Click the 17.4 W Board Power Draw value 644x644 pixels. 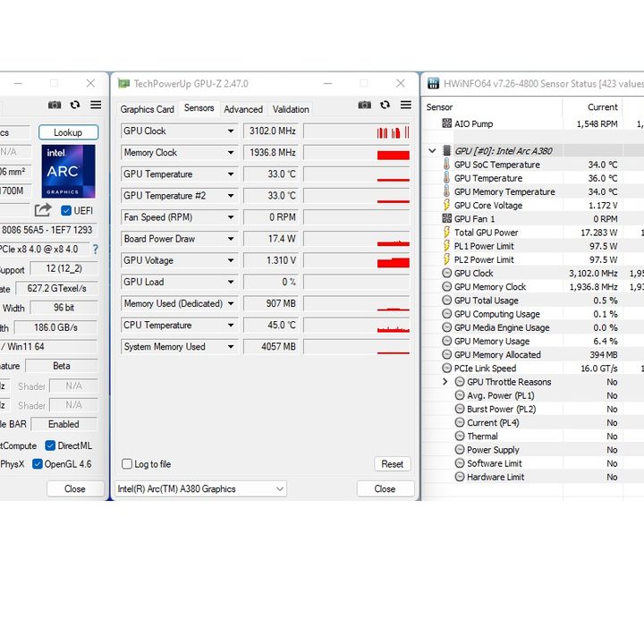pyautogui.click(x=271, y=239)
